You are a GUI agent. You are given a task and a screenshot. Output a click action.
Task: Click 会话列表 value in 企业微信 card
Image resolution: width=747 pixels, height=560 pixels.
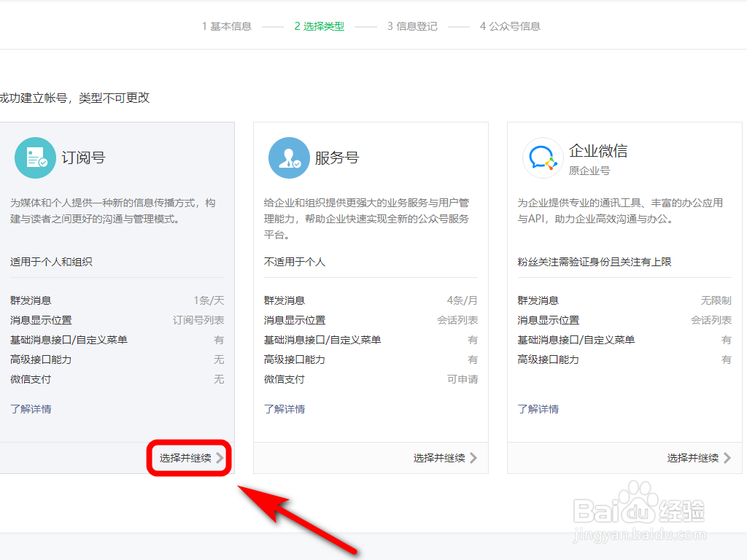tap(711, 320)
